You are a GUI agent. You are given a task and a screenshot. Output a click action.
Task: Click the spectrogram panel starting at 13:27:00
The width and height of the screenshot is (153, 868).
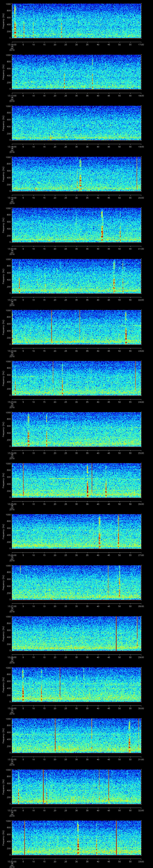pyautogui.click(x=76, y=582)
